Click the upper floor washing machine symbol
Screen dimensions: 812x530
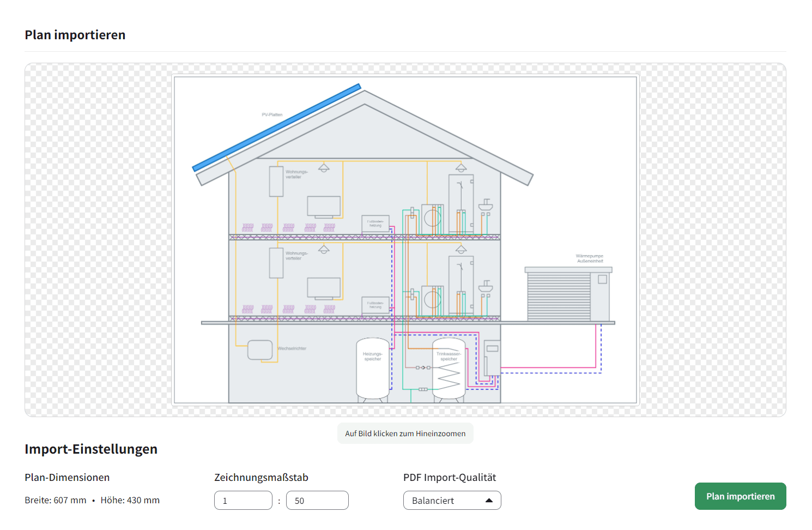[433, 219]
